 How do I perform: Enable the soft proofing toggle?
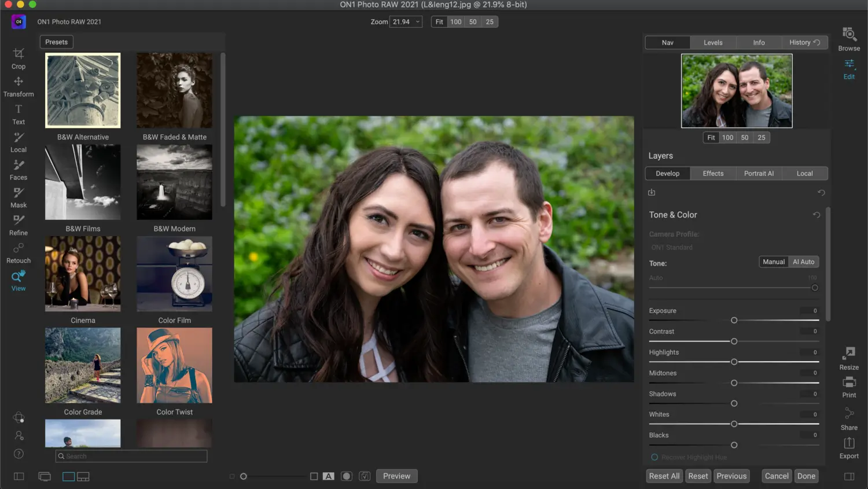365,476
